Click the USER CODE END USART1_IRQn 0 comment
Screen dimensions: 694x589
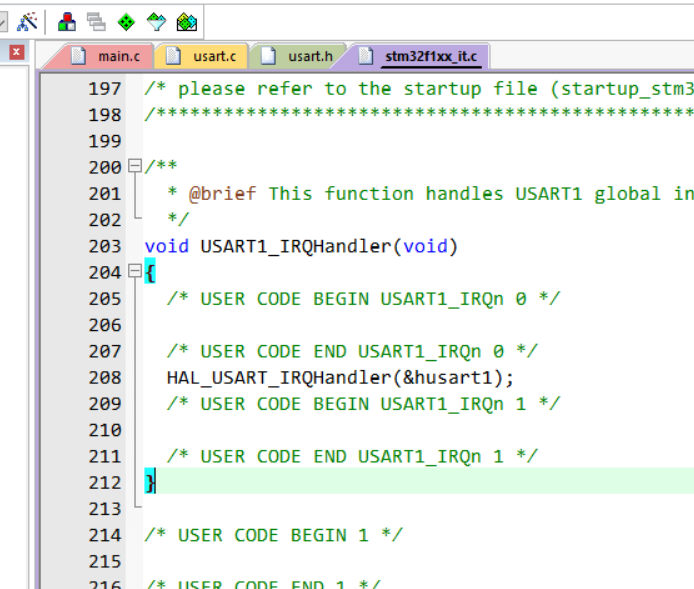352,352
